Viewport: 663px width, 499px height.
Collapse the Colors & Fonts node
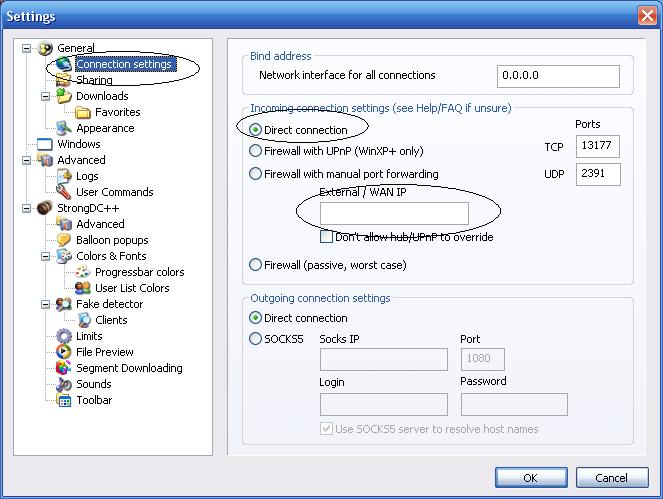[45, 256]
